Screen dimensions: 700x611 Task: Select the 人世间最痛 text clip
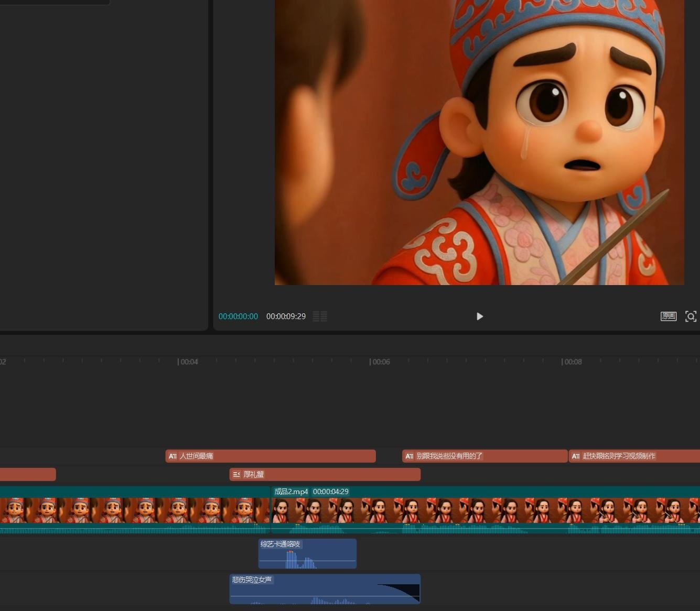click(271, 456)
